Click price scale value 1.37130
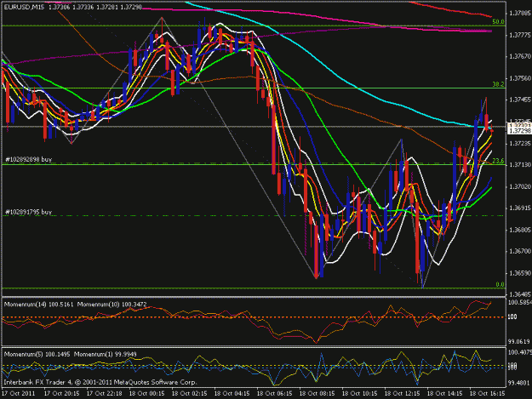This screenshot has width=532, height=399. 520,165
